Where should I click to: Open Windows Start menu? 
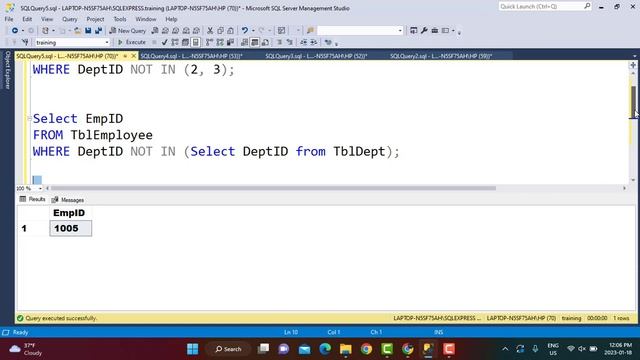click(193, 349)
